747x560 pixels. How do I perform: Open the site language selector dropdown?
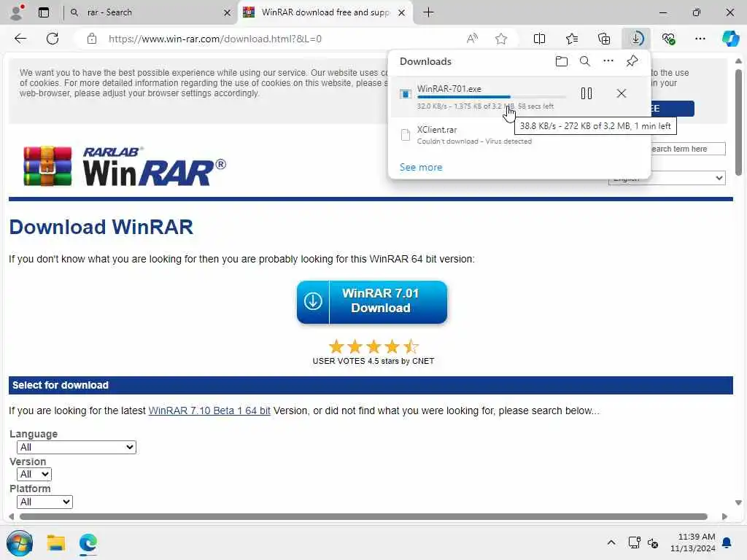pyautogui.click(x=667, y=178)
